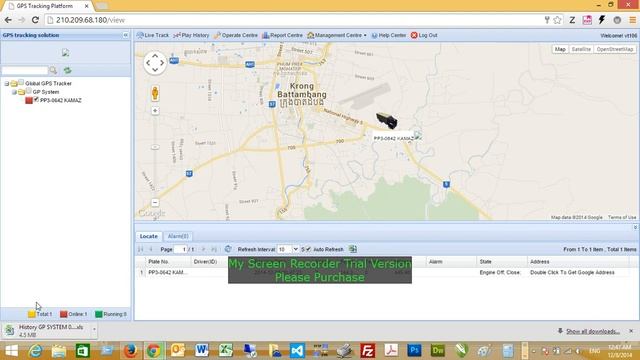640x360 pixels.
Task: Click Double Click To Get Google Address cell
Action: click(x=572, y=273)
